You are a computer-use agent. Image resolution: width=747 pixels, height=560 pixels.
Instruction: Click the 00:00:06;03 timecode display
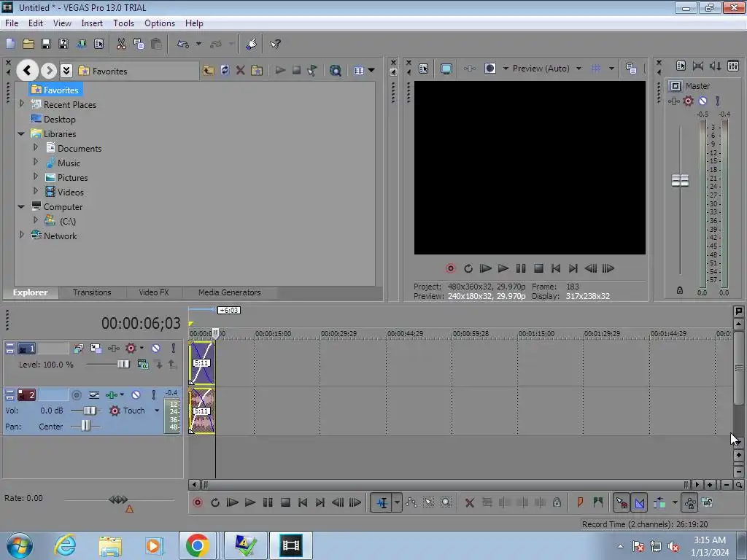tap(141, 323)
